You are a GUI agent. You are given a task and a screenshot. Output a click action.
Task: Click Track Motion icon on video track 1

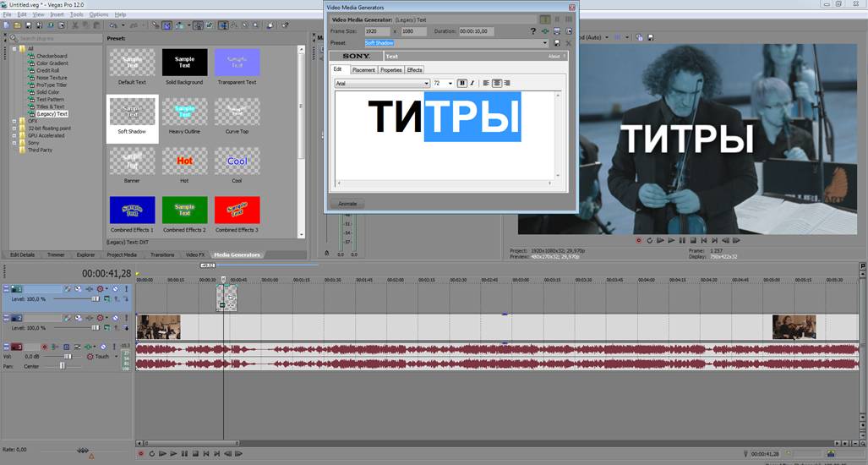tap(78, 288)
